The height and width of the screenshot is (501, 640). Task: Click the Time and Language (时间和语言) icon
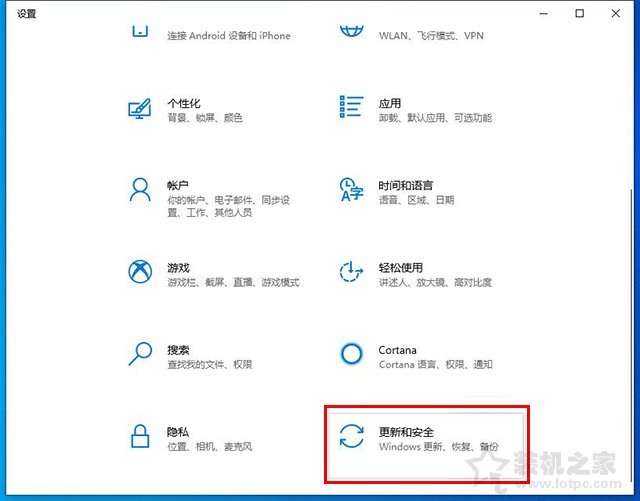coord(351,190)
